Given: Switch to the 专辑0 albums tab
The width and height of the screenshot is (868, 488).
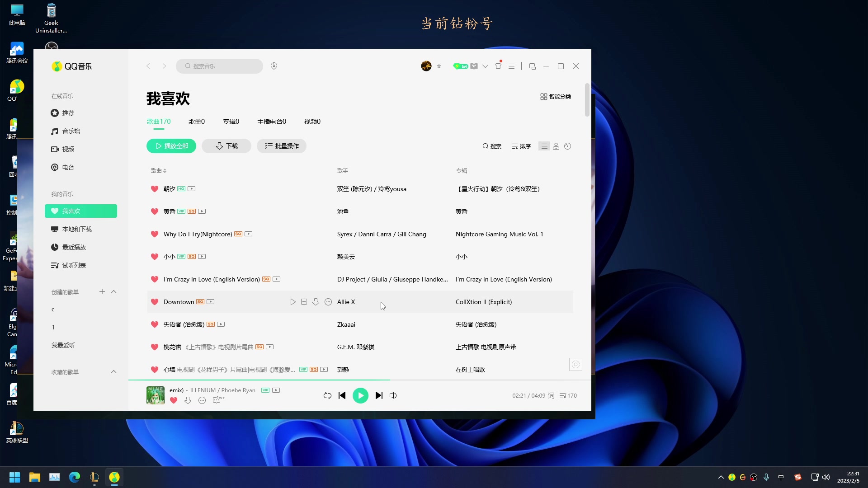Looking at the screenshot, I should point(231,121).
